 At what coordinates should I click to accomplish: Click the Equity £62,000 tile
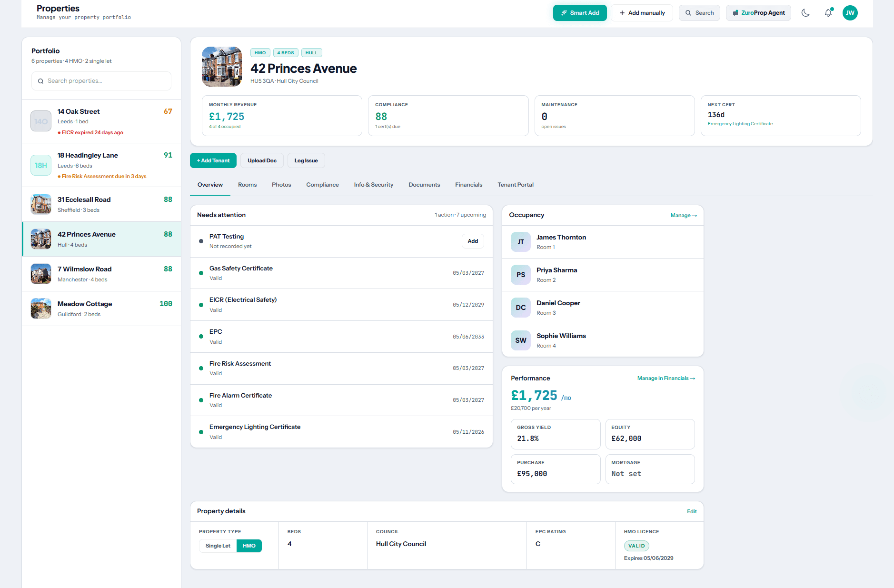tap(650, 434)
